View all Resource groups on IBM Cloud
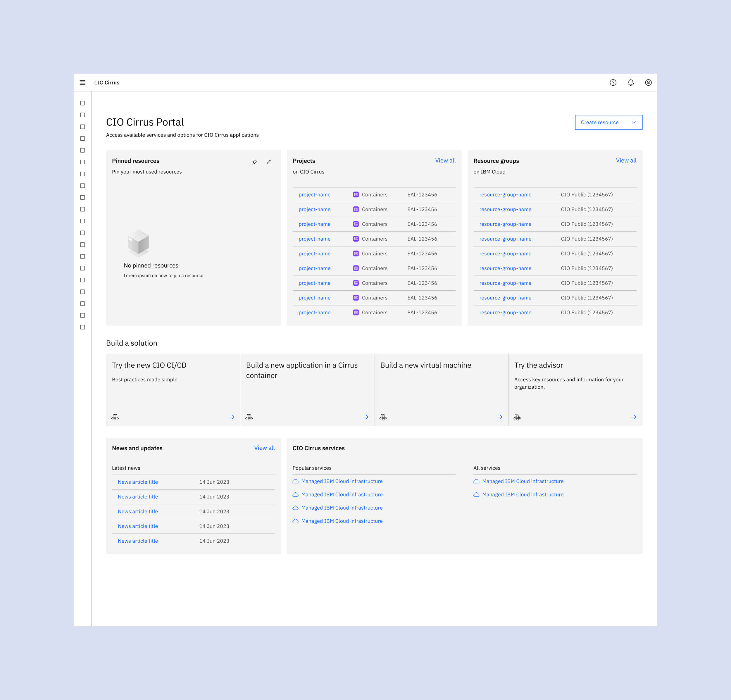The image size is (731, 700). [626, 160]
